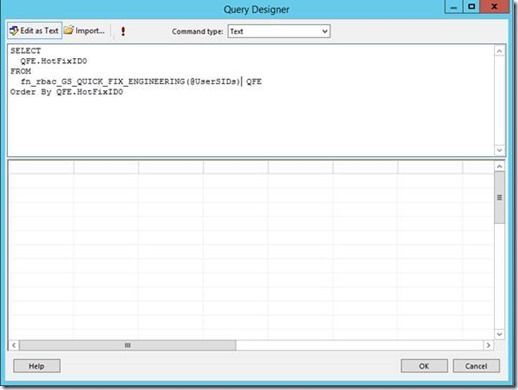This screenshot has width=518, height=390.
Task: Click the results grid scroll up arrow
Action: coord(499,166)
